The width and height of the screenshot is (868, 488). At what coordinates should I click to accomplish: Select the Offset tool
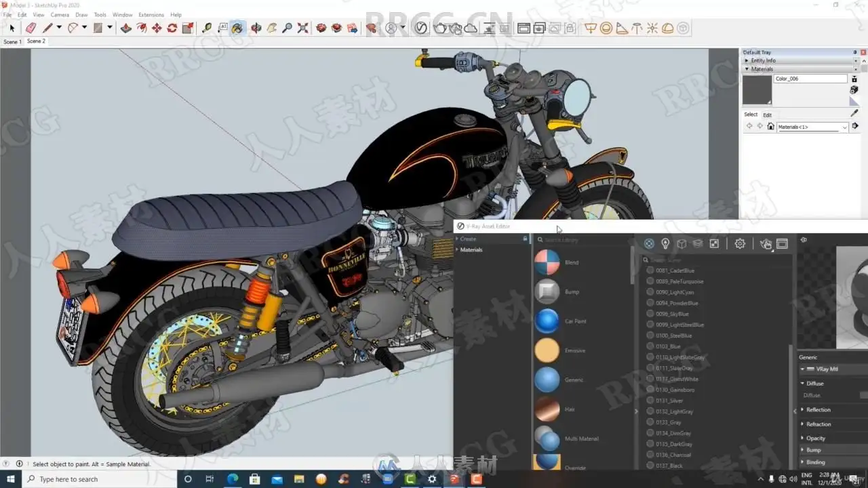141,28
